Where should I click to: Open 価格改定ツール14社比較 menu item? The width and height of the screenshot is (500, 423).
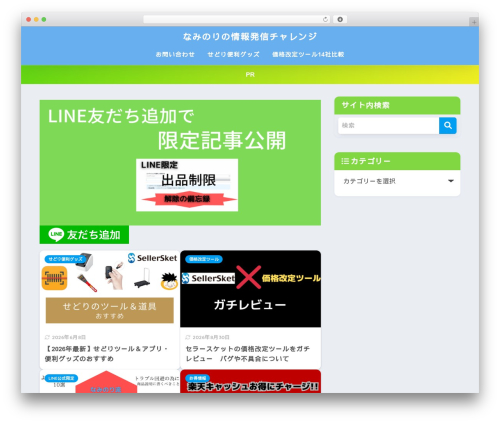308,54
